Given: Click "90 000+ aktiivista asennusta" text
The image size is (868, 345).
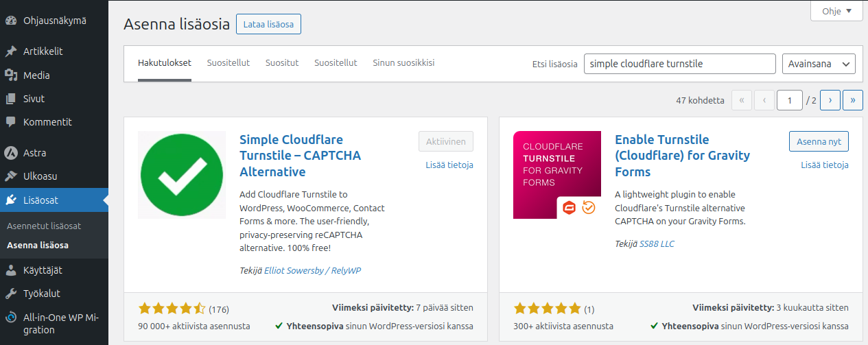Looking at the screenshot, I should coord(194,326).
